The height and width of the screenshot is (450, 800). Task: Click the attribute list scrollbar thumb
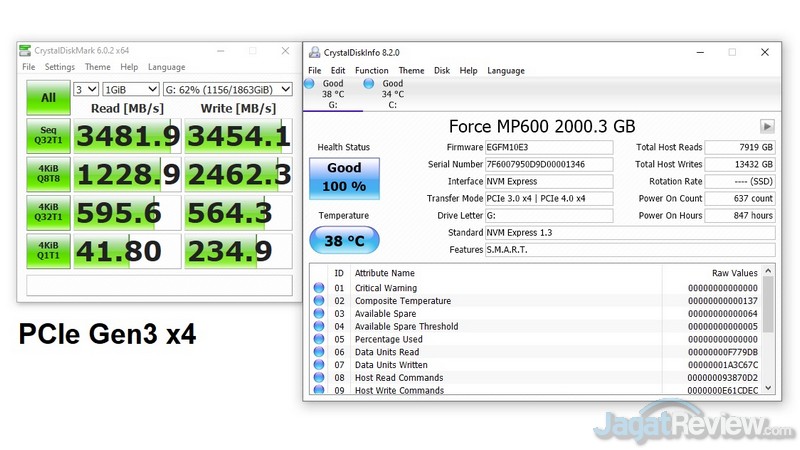pos(768,304)
